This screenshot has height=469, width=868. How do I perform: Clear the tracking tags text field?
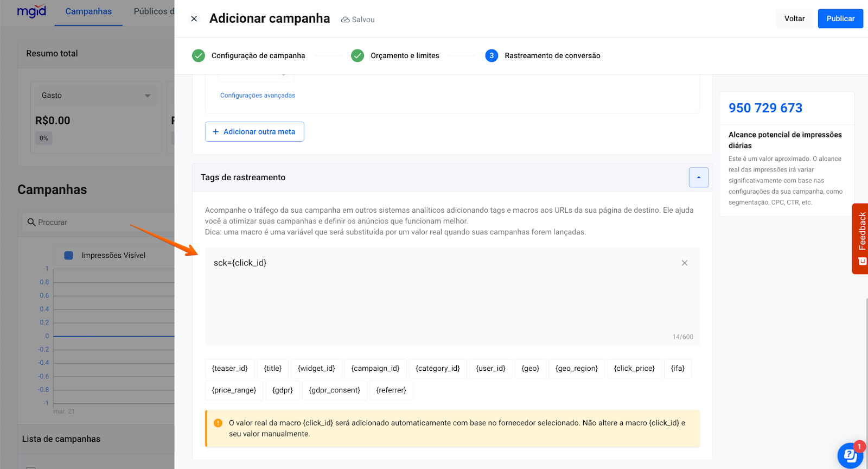pyautogui.click(x=684, y=263)
